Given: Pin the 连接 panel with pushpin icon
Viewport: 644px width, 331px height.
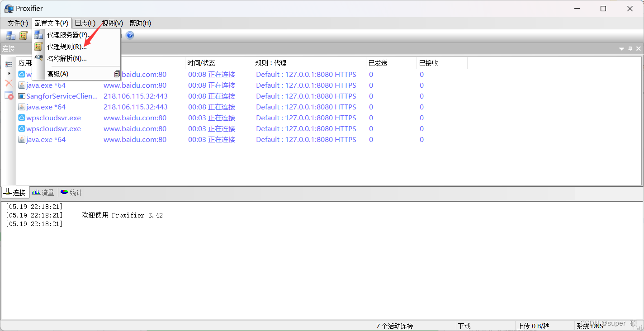Looking at the screenshot, I should [630, 49].
